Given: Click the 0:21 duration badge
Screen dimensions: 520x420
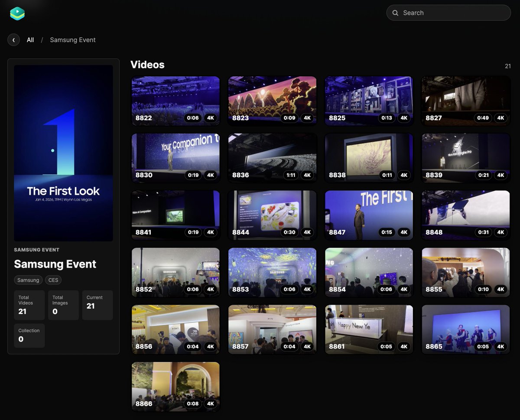Looking at the screenshot, I should click(x=483, y=175).
